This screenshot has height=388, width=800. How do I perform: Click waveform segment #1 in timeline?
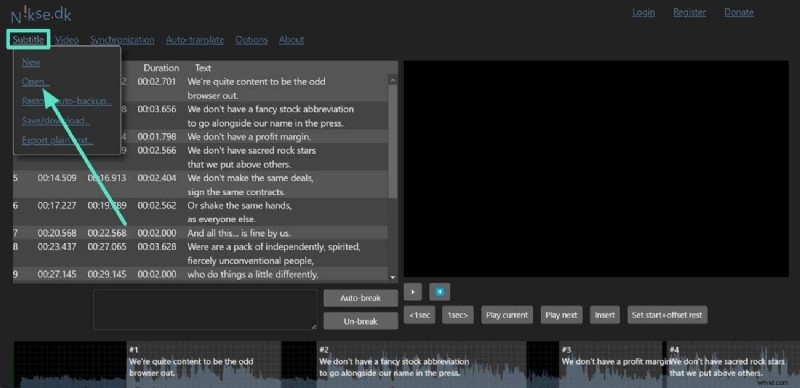pyautogui.click(x=204, y=364)
